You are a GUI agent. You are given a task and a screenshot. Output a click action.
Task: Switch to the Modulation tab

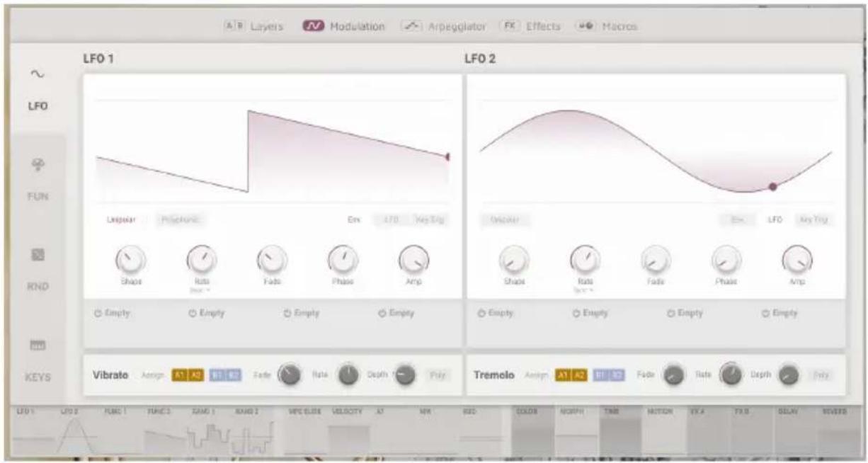coord(344,26)
